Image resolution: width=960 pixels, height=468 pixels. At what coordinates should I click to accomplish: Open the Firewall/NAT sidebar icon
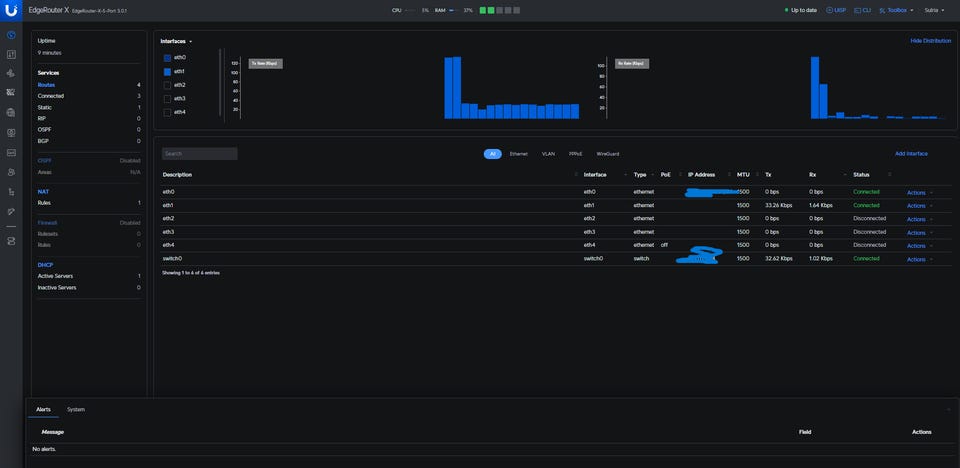[x=11, y=92]
